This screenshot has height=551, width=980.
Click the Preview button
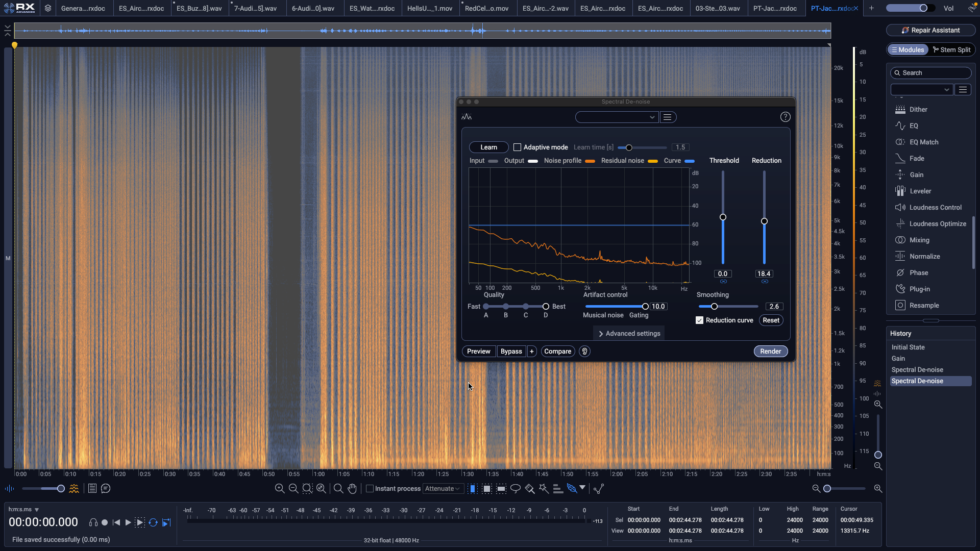[478, 352]
